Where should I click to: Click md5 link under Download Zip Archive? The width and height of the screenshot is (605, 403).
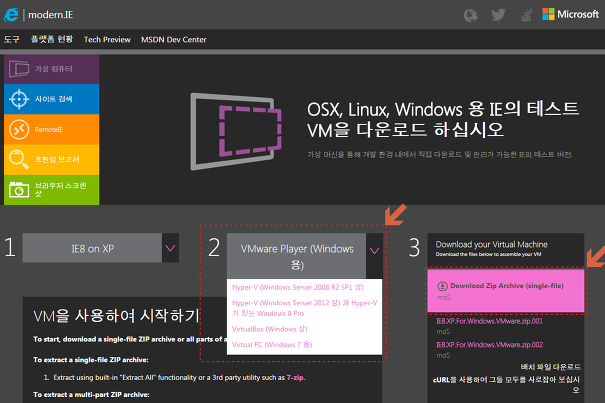[x=444, y=298]
